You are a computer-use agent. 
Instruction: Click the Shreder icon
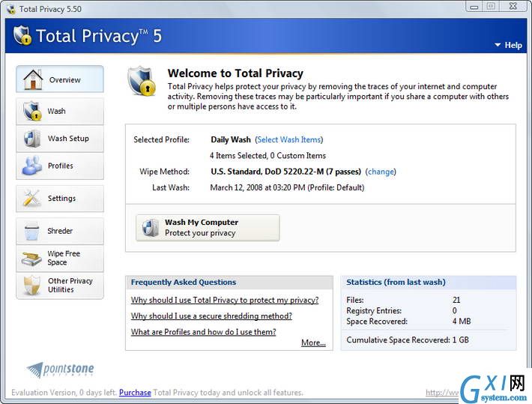click(31, 231)
